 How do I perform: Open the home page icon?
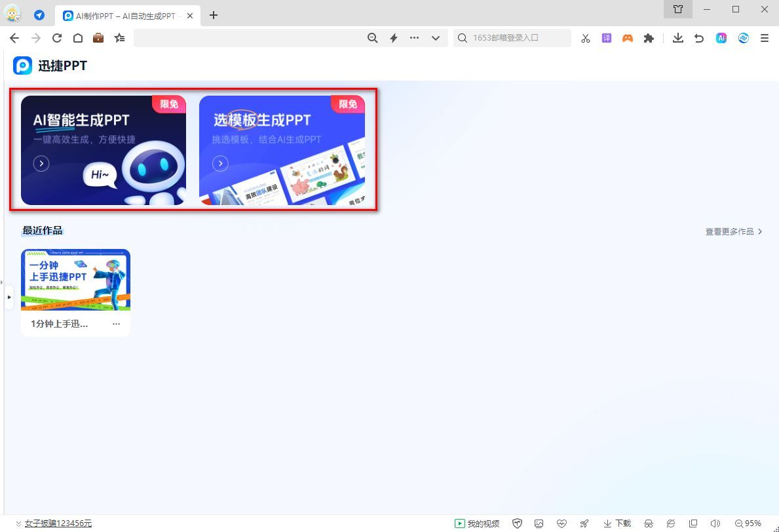(78, 38)
